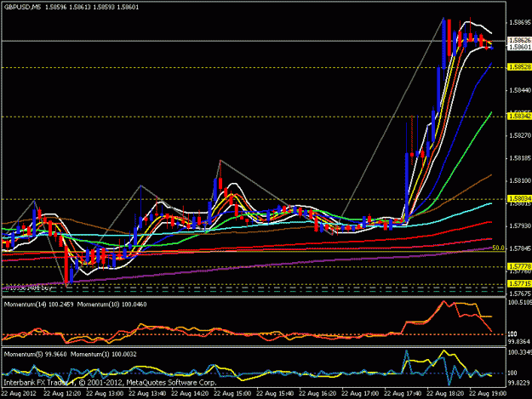Click the 99.8229 scale value
Screen dimensions: 532x399
click(518, 382)
